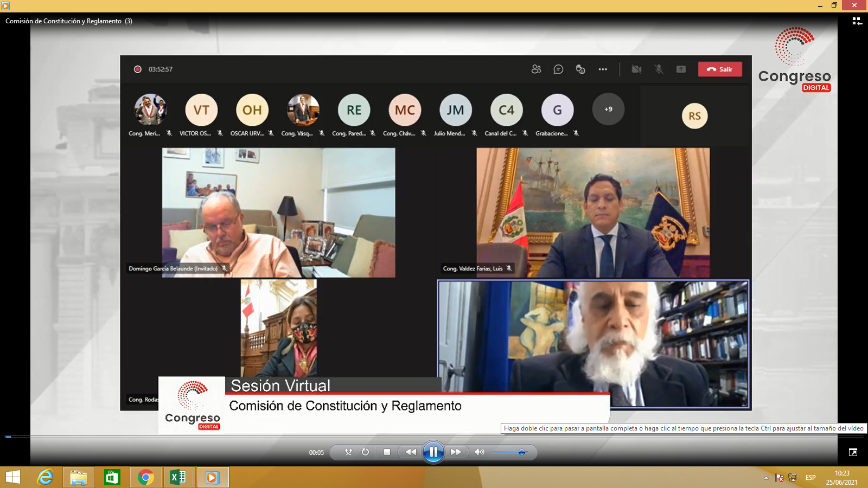
Task: Turn on shuffle in the media player
Action: tap(348, 452)
